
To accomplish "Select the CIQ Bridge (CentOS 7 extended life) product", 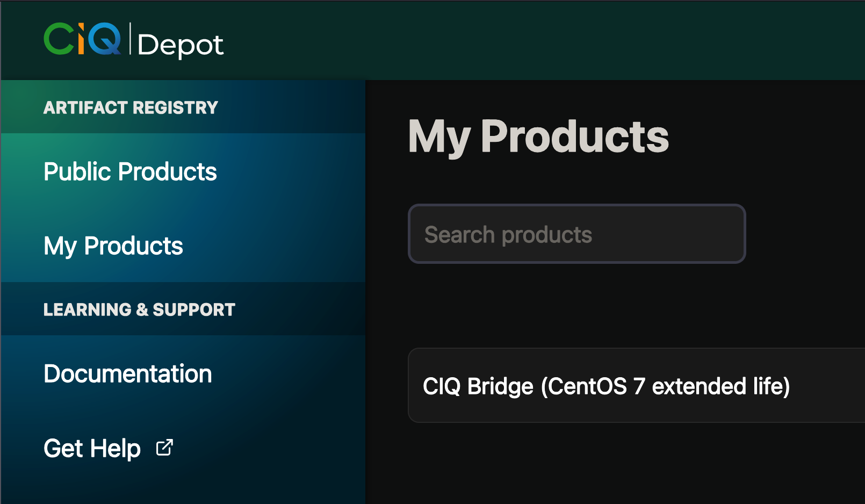I will (607, 386).
